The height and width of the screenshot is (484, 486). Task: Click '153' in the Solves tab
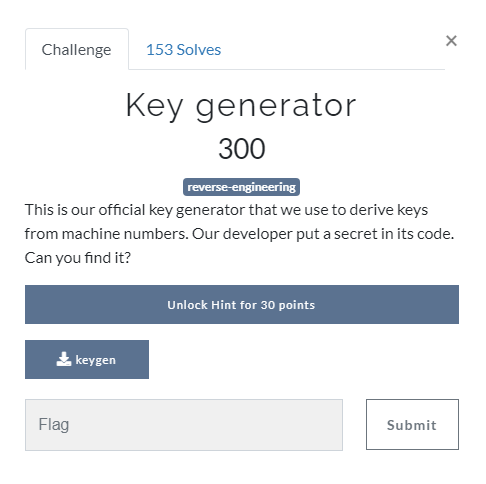[159, 50]
